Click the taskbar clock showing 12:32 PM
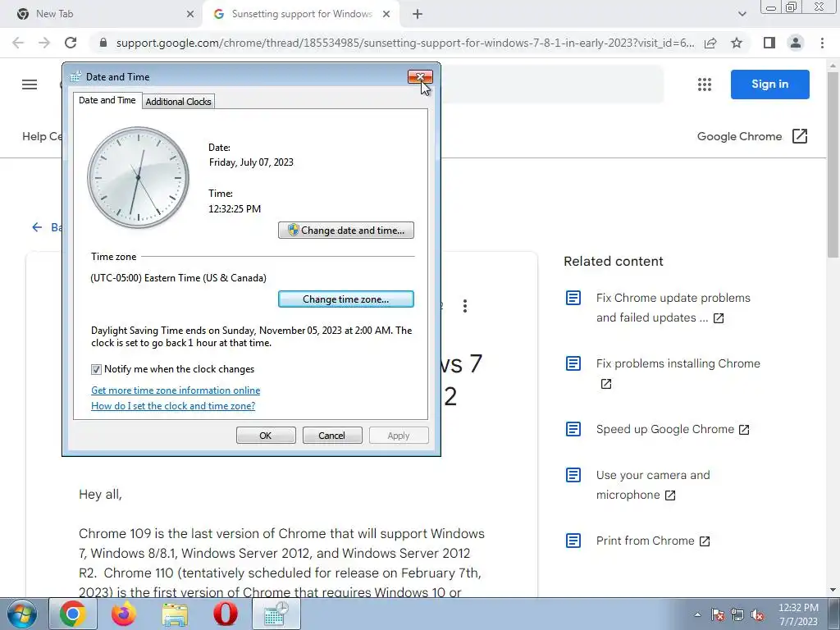This screenshot has width=840, height=630. 798,614
